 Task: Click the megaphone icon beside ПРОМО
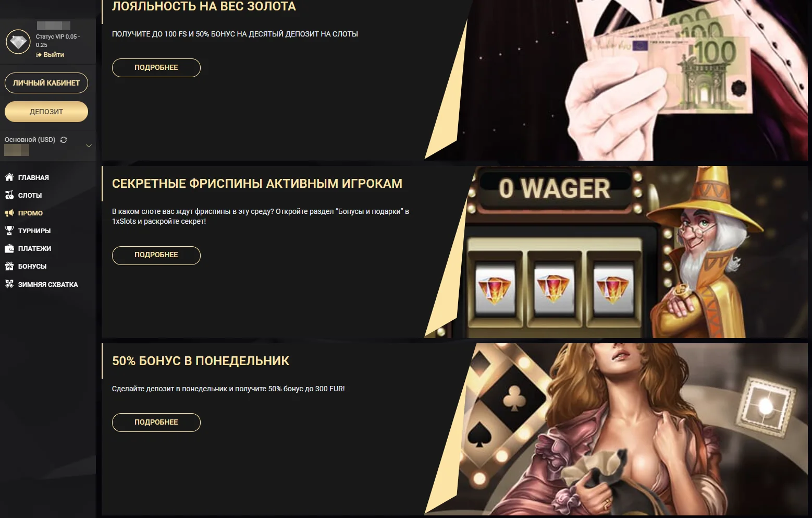tap(9, 213)
